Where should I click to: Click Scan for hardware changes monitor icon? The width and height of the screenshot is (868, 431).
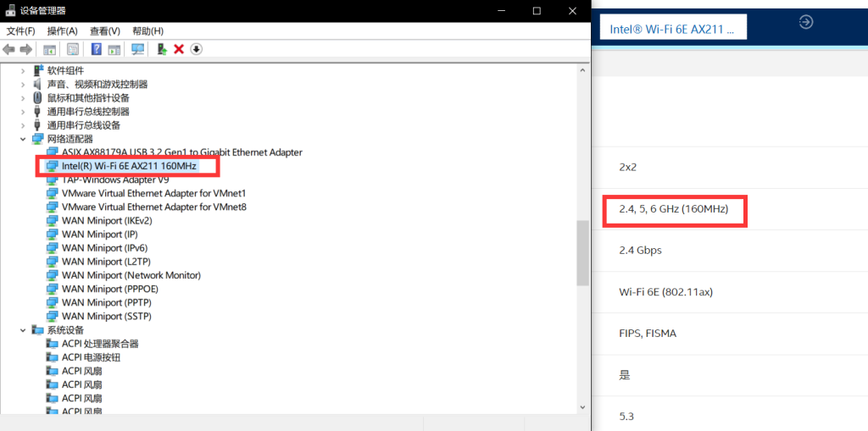coord(137,49)
